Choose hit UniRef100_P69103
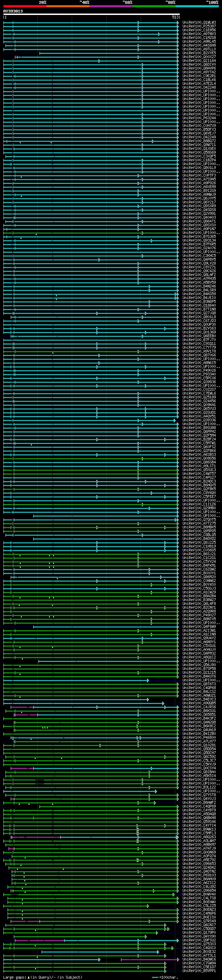The width and height of the screenshot is (222, 980). pos(199,875)
